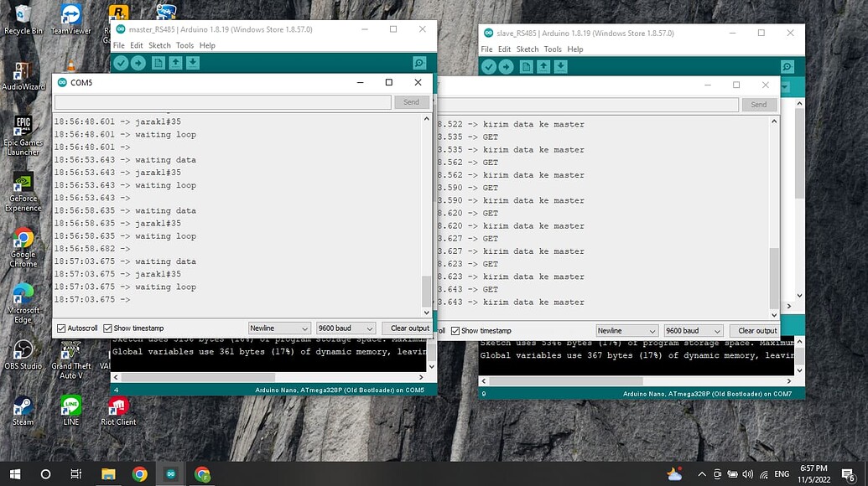Viewport: 868px width, 486px height.
Task: Verify the sketch in master_RS485 window
Action: click(x=121, y=63)
